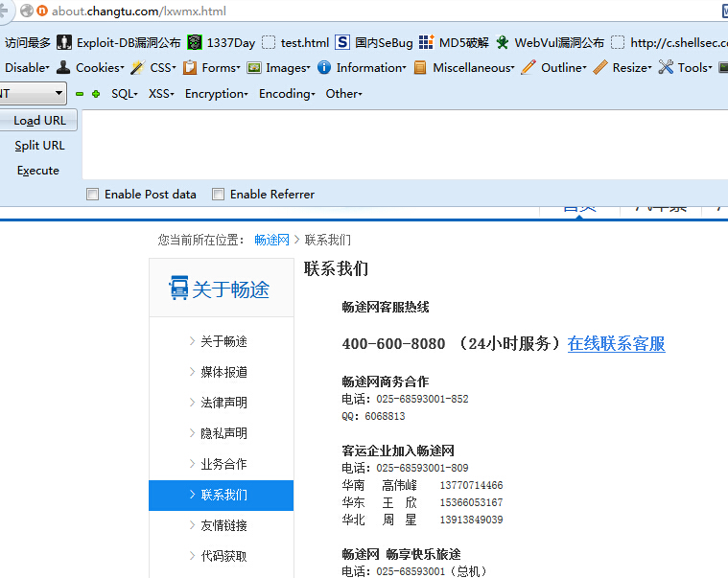728x578 pixels.
Task: Open the 关于畅途 sidebar item
Action: click(x=221, y=341)
